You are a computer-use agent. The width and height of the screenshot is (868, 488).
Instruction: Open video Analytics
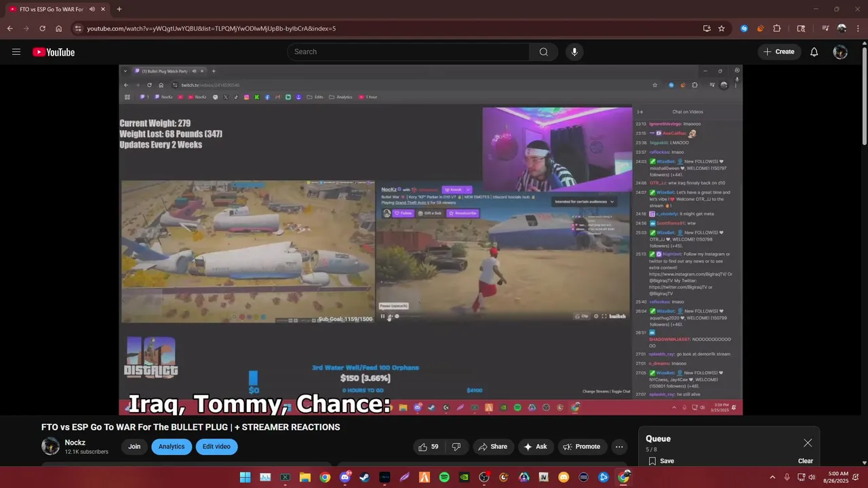click(x=172, y=447)
